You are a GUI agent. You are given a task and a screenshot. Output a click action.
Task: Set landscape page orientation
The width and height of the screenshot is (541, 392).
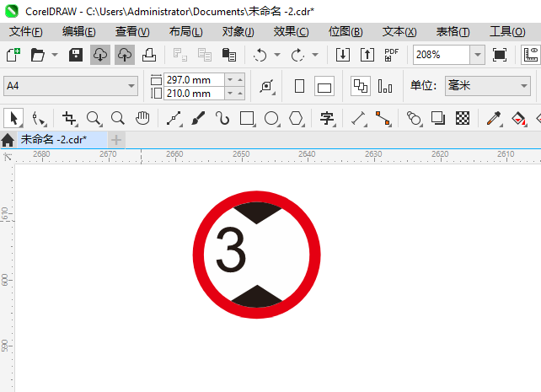(x=324, y=86)
